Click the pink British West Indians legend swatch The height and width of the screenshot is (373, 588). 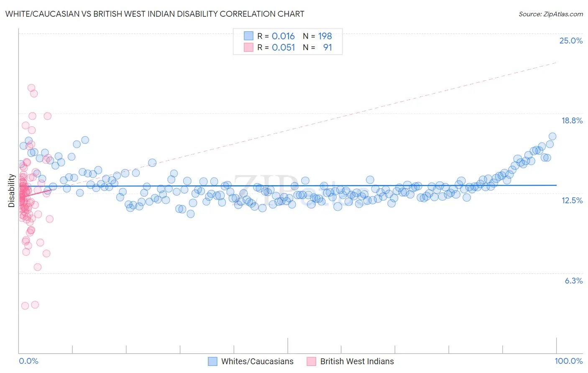311,361
